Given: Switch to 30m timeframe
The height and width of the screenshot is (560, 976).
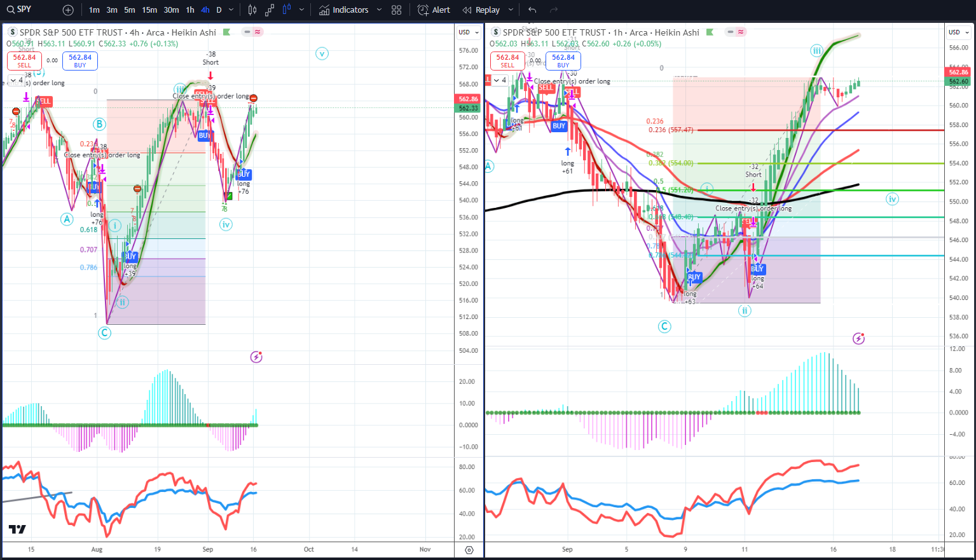Looking at the screenshot, I should coord(171,10).
